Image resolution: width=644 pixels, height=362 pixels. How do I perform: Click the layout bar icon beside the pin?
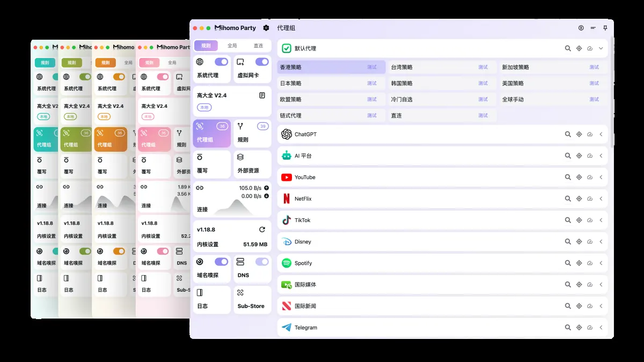click(x=593, y=28)
